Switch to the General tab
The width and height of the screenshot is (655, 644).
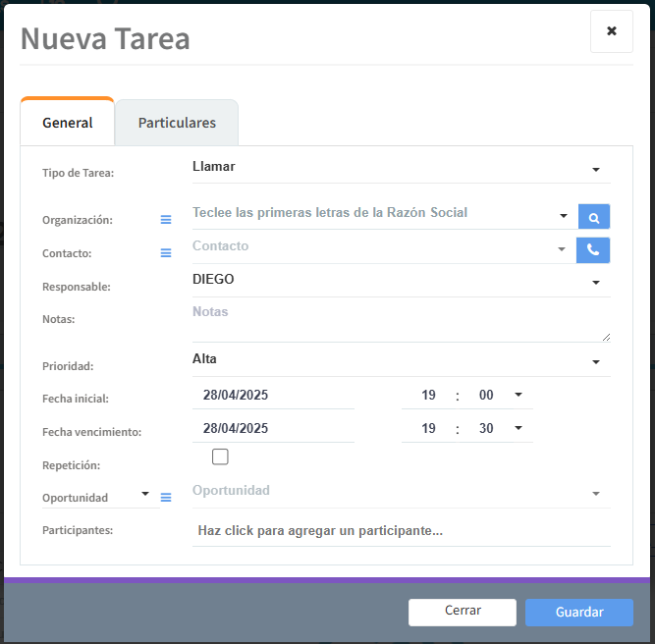pos(67,123)
